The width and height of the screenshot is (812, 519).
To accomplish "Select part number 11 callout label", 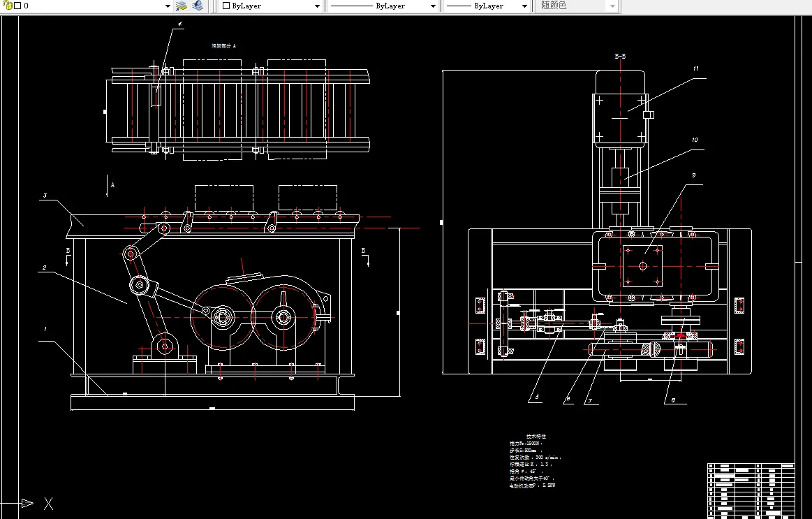I will [x=695, y=69].
